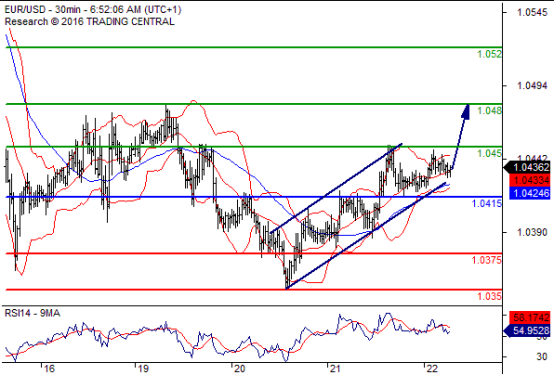554x376 pixels.
Task: Click the 1.045 green resistance label
Action: click(489, 153)
